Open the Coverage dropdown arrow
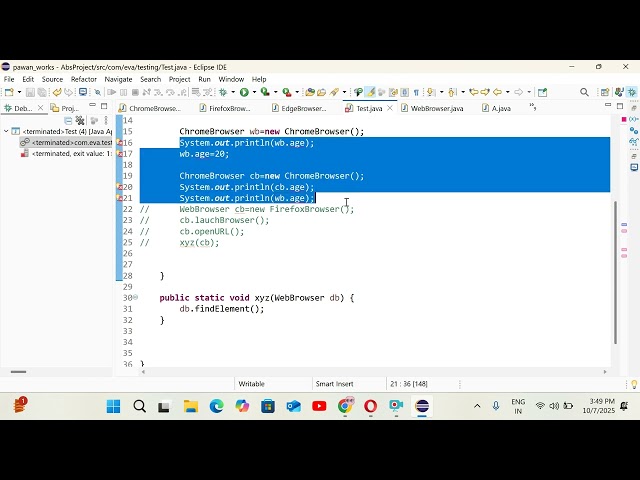The image size is (640, 480). (x=276, y=92)
